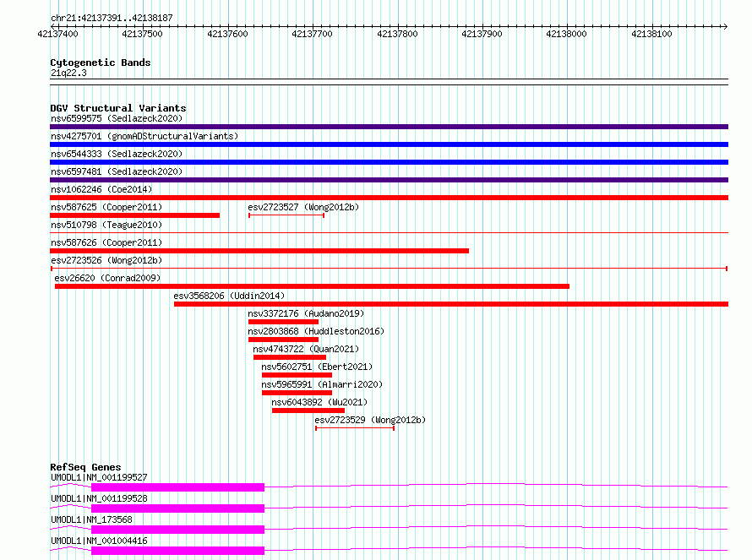Select the nsv6043892 (Wu2021) label
This screenshot has width=752, height=560.
coord(319,402)
